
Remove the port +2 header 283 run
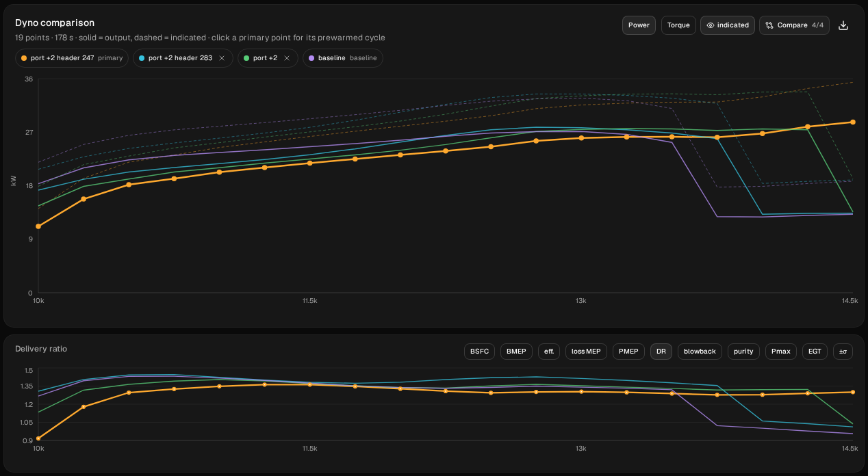pos(222,58)
